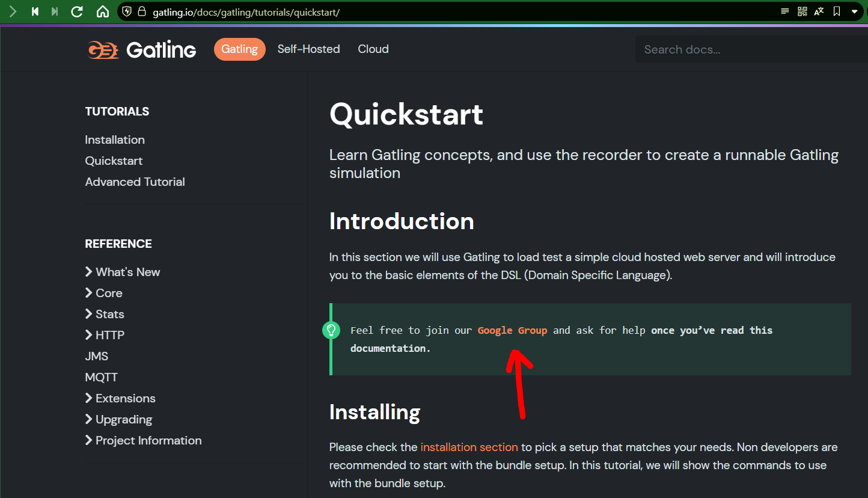Open the Google Group link

tap(512, 330)
